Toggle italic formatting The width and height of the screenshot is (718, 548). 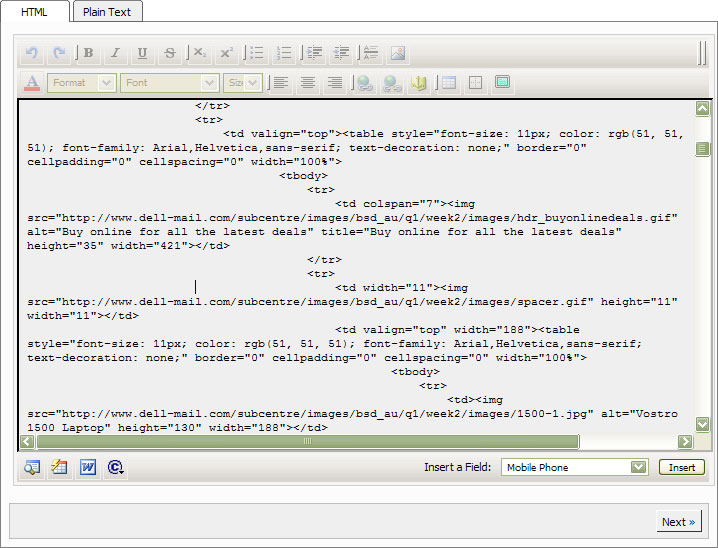[115, 53]
